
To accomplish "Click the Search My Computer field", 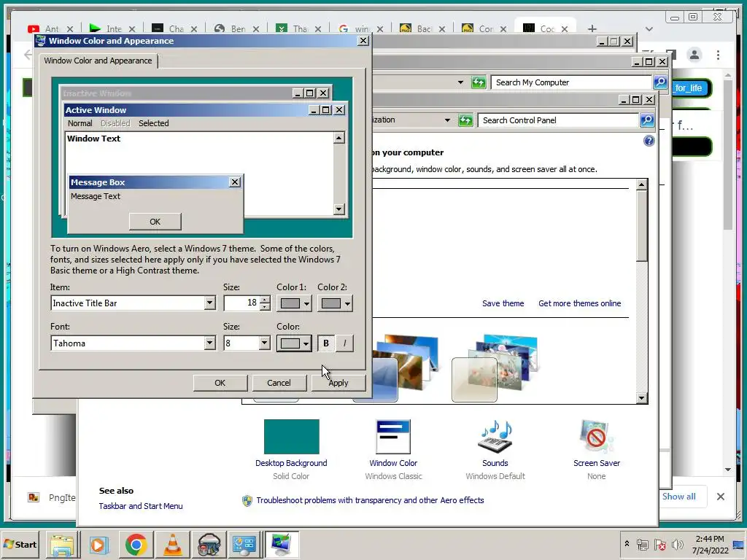I will 570,82.
